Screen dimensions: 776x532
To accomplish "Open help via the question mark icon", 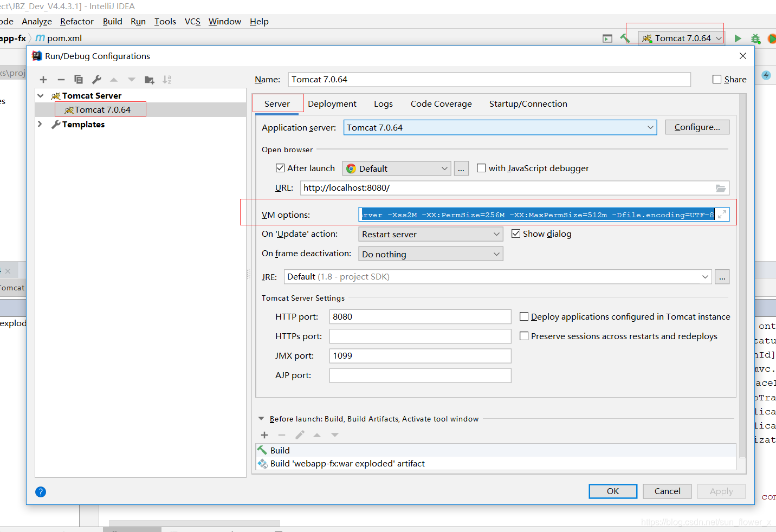I will (41, 492).
